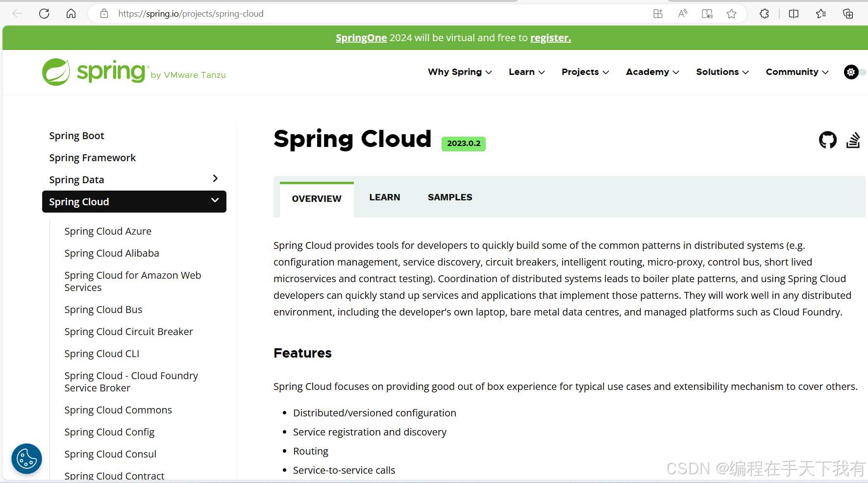This screenshot has height=483, width=868.
Task: Toggle split screen icon
Action: pos(794,14)
